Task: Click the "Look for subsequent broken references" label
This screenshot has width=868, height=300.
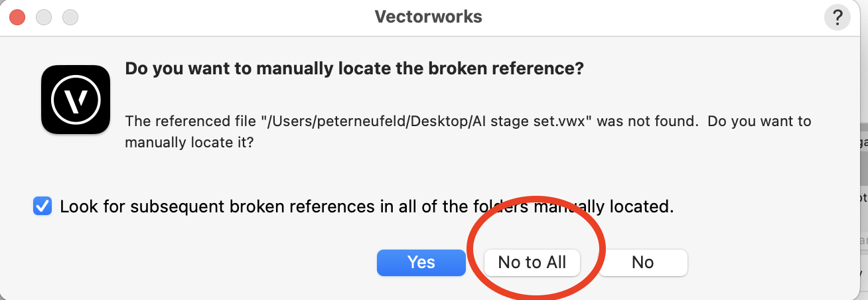Action: pos(366,206)
